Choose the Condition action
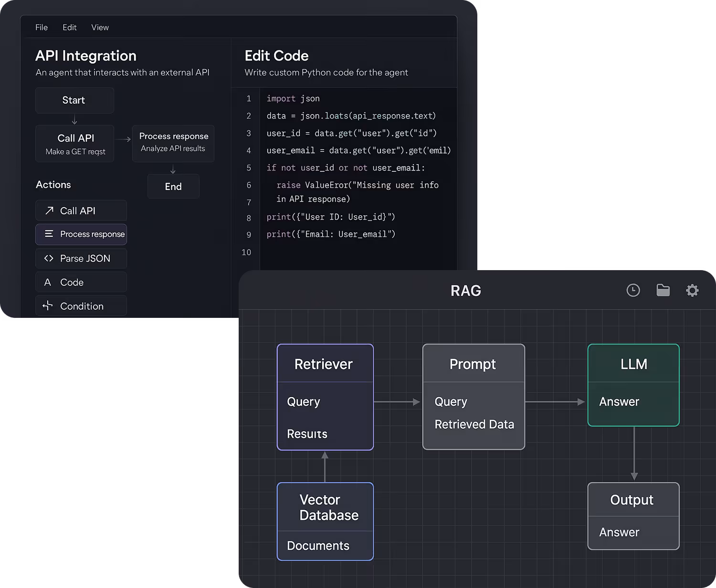 coord(81,306)
